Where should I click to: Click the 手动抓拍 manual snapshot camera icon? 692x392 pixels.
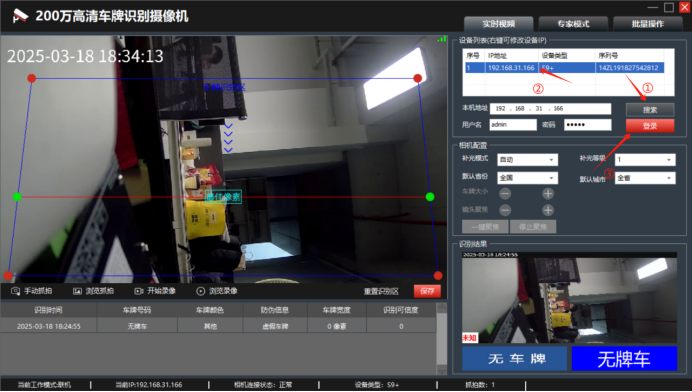tap(15, 291)
